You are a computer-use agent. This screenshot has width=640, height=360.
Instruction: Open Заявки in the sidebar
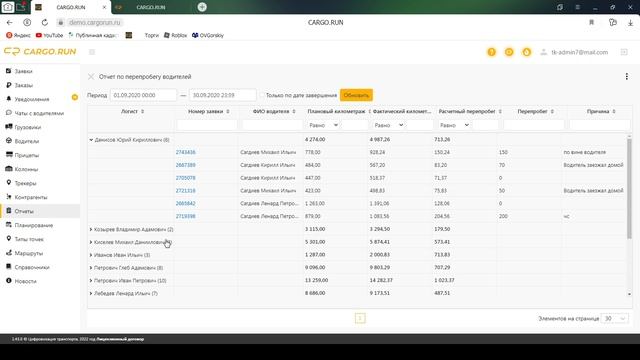click(x=23, y=71)
